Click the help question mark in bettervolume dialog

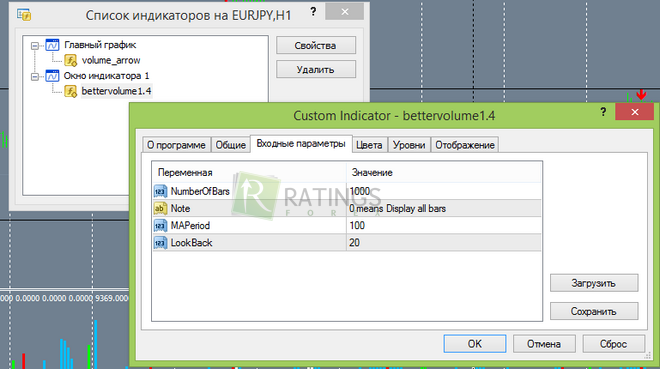603,112
